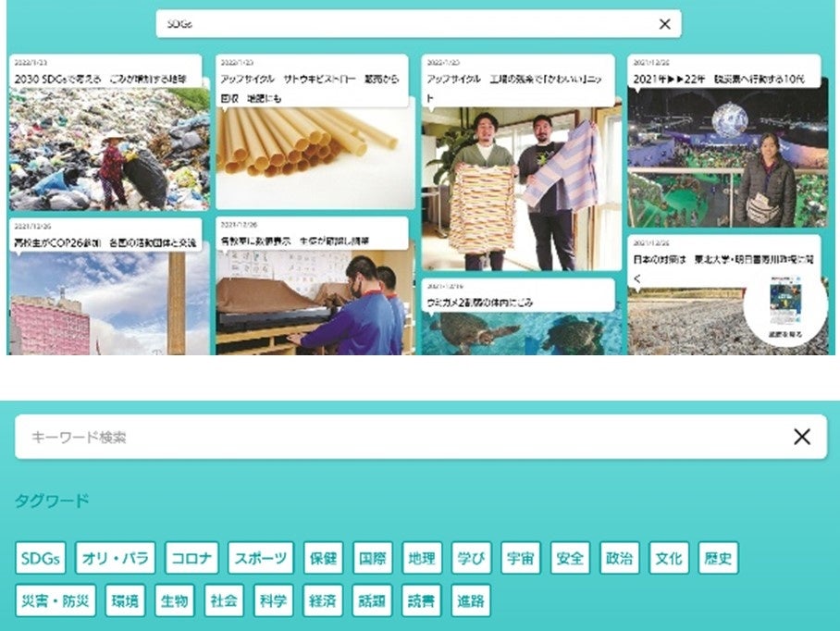Image resolution: width=840 pixels, height=631 pixels.
Task: Click the アップサイクル 工場の残糸 article title
Action: click(514, 89)
